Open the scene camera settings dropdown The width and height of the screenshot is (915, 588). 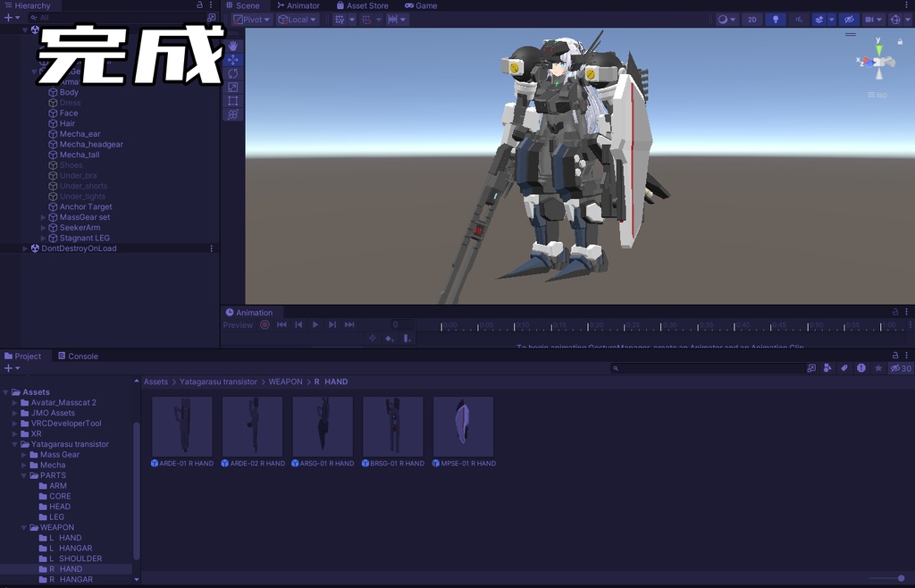click(x=873, y=20)
